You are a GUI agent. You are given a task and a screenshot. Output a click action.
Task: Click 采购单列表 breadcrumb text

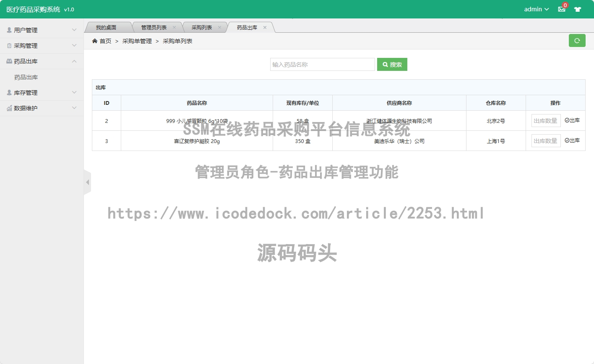177,41
